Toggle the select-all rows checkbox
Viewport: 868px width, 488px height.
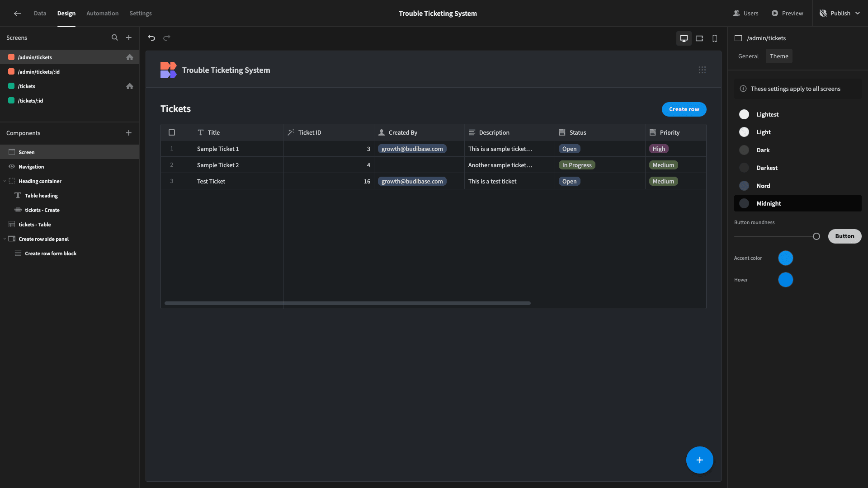[x=172, y=132]
